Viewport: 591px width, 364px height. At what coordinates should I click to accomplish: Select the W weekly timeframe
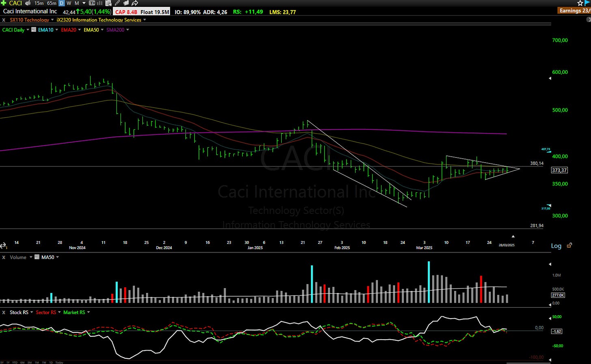pyautogui.click(x=69, y=3)
